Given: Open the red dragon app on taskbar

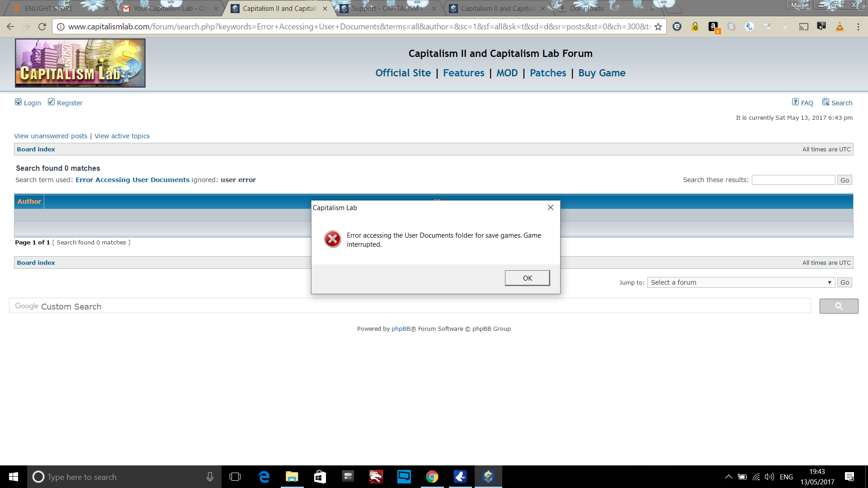Looking at the screenshot, I should pyautogui.click(x=376, y=477).
